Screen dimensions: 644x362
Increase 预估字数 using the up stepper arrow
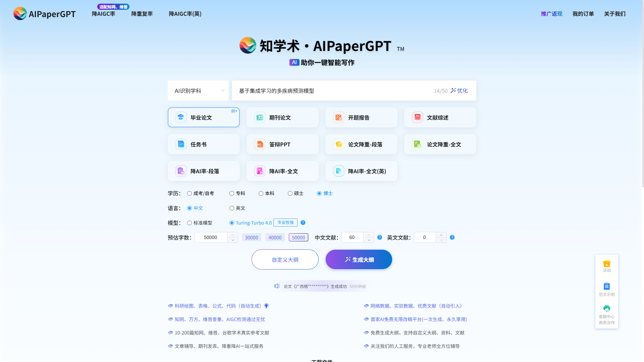(x=233, y=235)
